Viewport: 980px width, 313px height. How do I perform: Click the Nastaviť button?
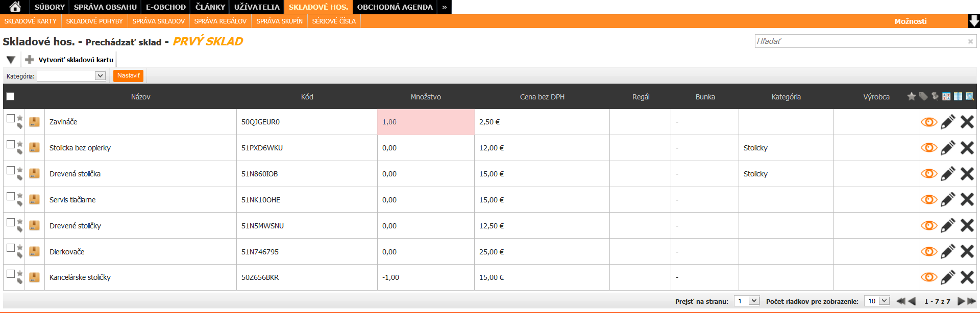[x=128, y=75]
